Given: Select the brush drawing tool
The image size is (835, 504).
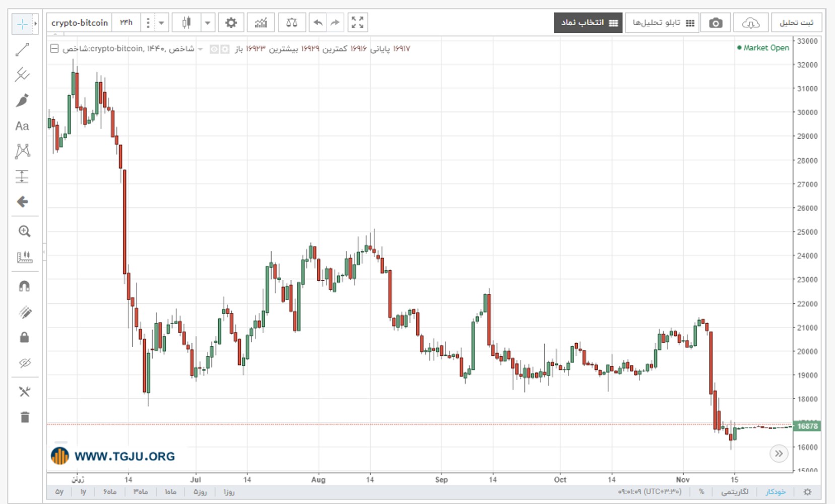Looking at the screenshot, I should [x=22, y=100].
